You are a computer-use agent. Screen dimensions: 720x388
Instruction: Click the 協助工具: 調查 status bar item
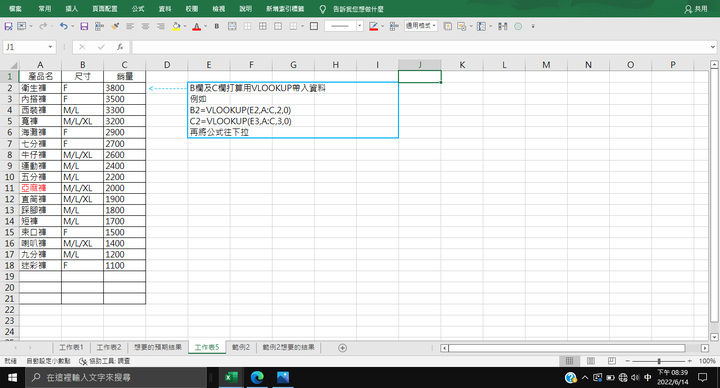coord(105,361)
